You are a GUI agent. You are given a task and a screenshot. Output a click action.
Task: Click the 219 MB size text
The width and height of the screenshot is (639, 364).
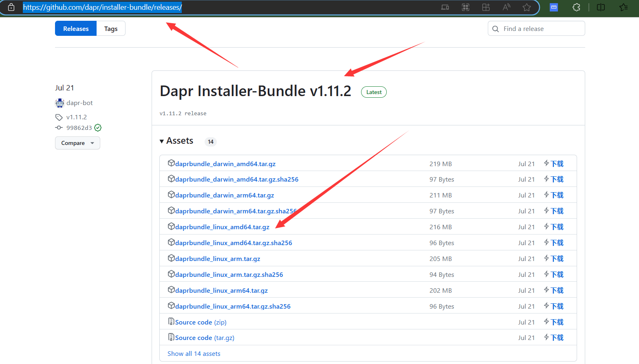tap(441, 164)
